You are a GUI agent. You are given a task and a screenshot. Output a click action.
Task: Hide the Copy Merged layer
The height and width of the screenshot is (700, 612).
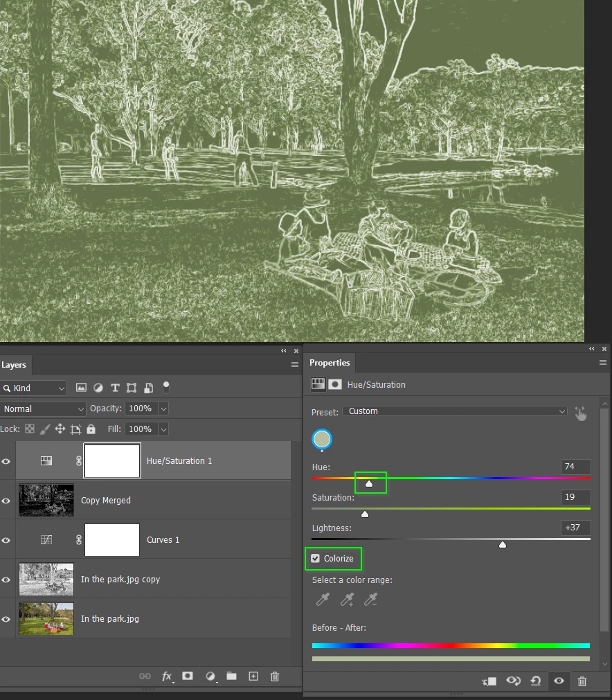tap(6, 501)
